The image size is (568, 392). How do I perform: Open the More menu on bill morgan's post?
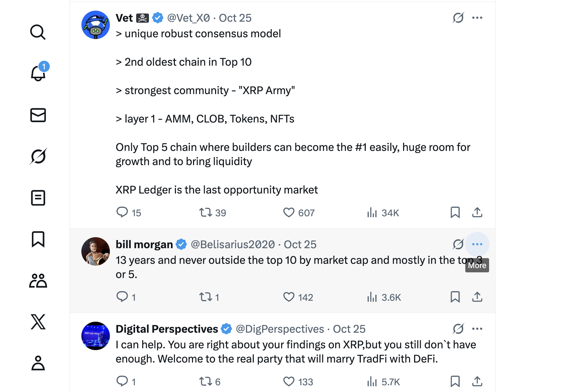[x=477, y=244]
